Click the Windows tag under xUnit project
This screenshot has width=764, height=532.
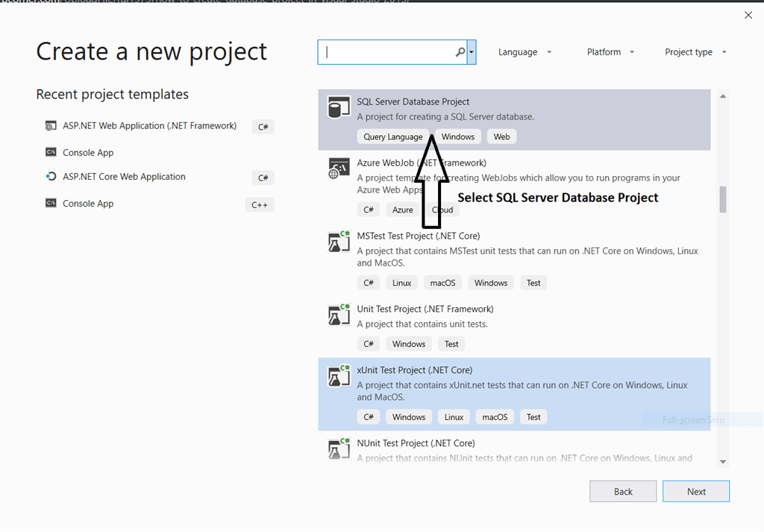pos(408,417)
